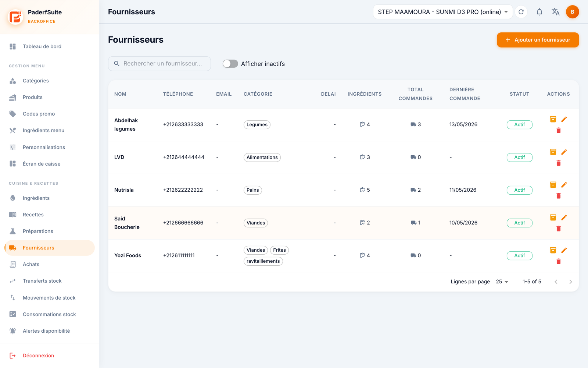Edit the Nutrisla supplier

click(x=564, y=185)
